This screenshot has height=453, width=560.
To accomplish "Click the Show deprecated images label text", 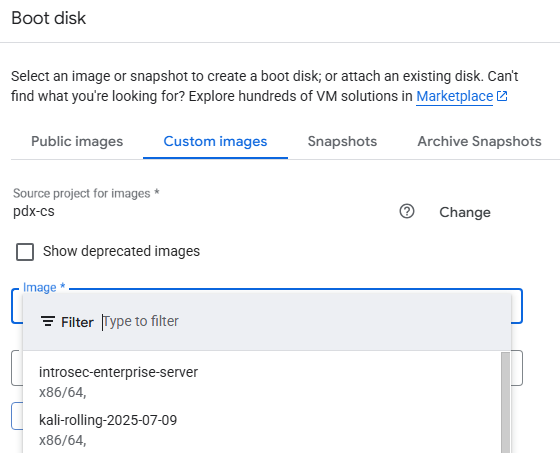I will tap(121, 251).
